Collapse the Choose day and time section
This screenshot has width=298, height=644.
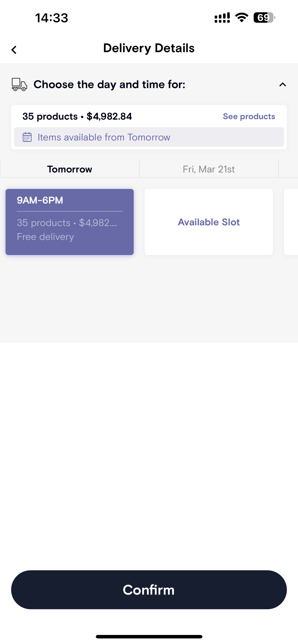pyautogui.click(x=282, y=85)
